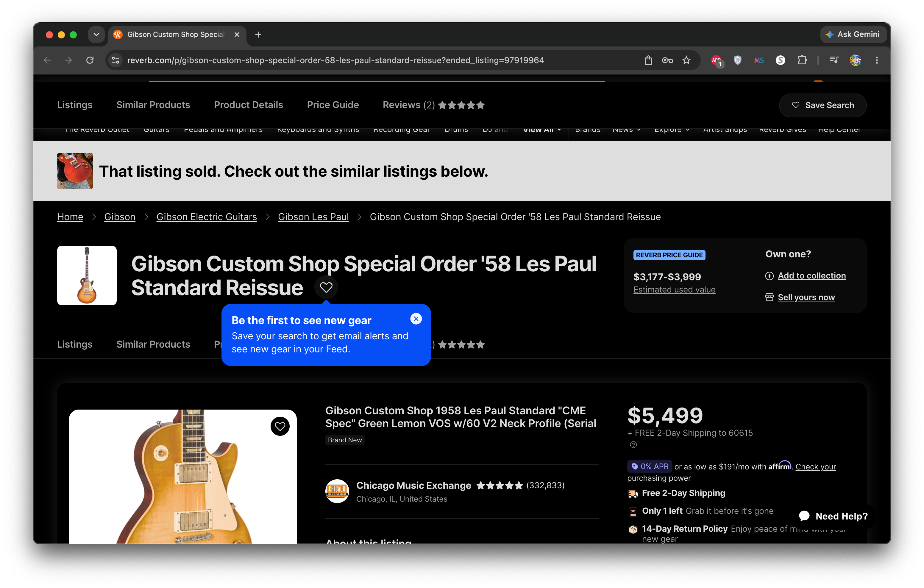Open the lower Listings tab
924x588 pixels.
click(75, 344)
